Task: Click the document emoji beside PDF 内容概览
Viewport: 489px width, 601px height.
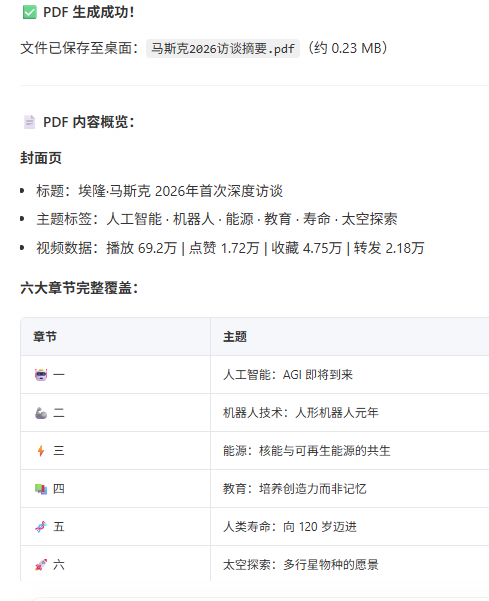Action: [x=30, y=122]
